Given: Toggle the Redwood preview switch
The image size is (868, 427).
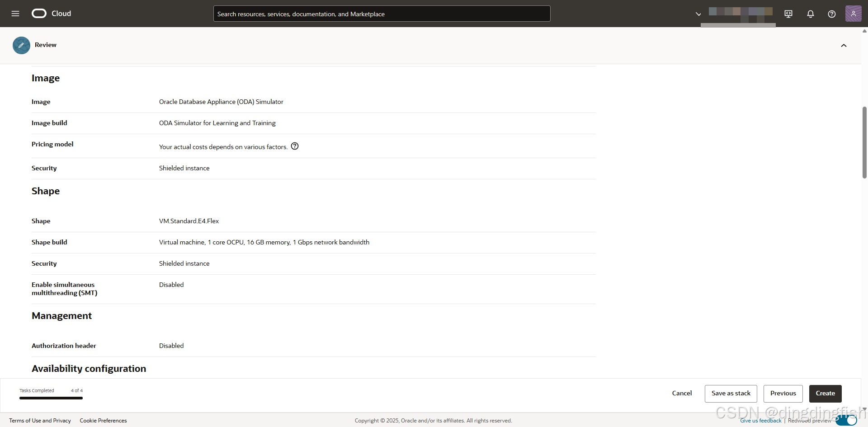Looking at the screenshot, I should coord(846,420).
